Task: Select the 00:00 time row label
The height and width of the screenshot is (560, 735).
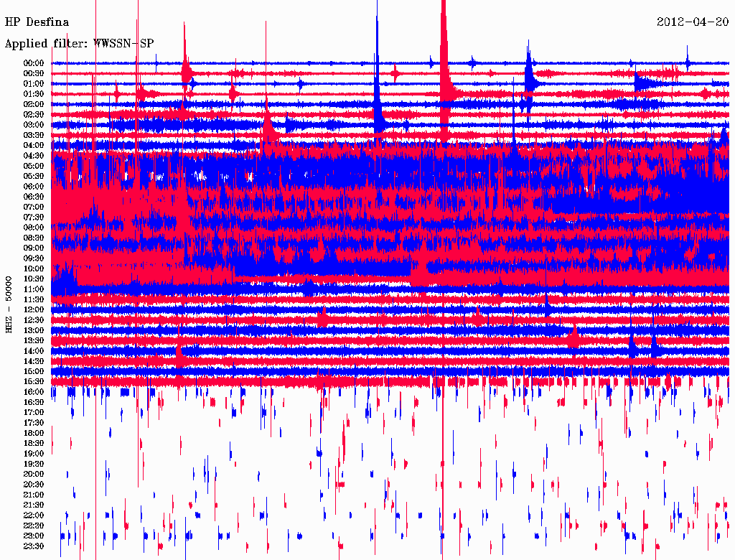Action: click(x=34, y=63)
